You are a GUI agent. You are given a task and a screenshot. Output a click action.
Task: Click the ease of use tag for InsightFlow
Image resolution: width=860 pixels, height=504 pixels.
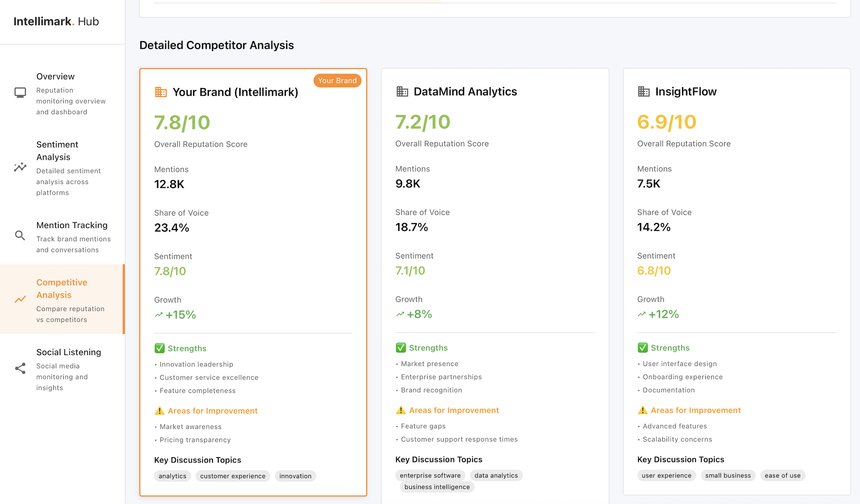(782, 475)
